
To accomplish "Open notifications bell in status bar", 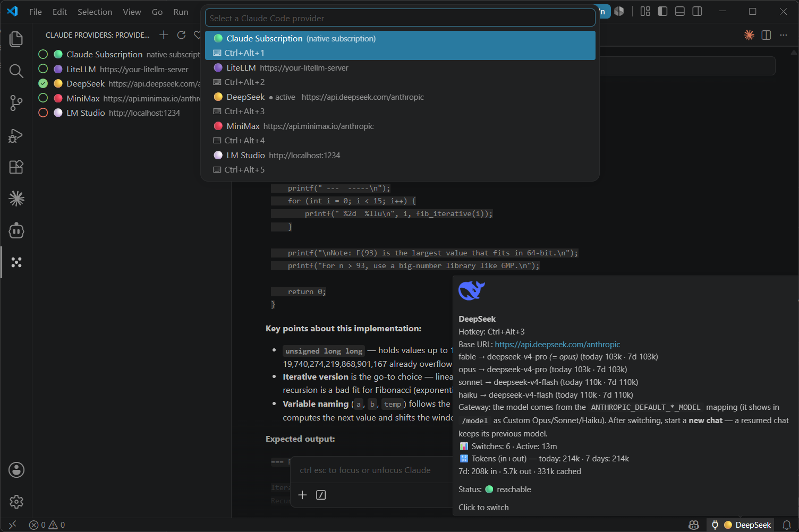I will coord(787,525).
